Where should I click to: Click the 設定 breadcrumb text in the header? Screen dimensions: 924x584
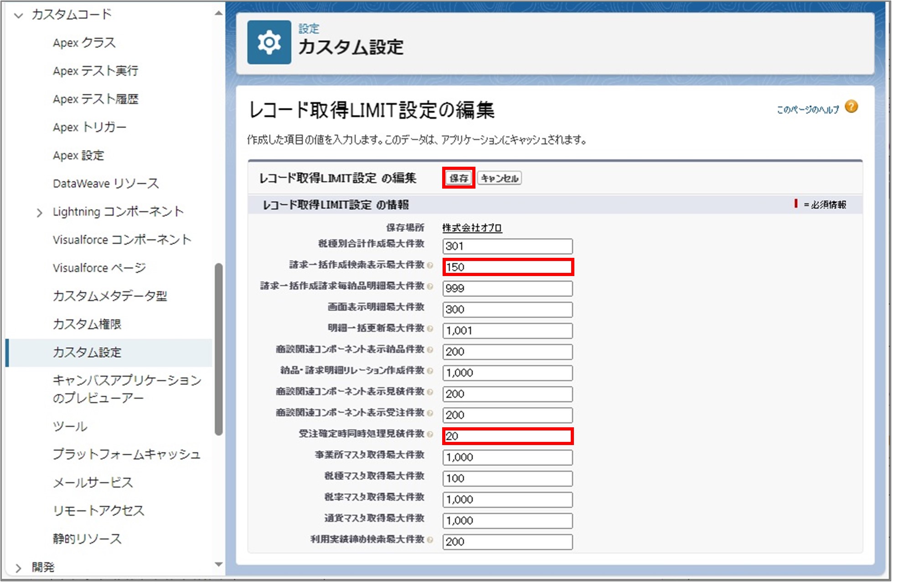309,29
